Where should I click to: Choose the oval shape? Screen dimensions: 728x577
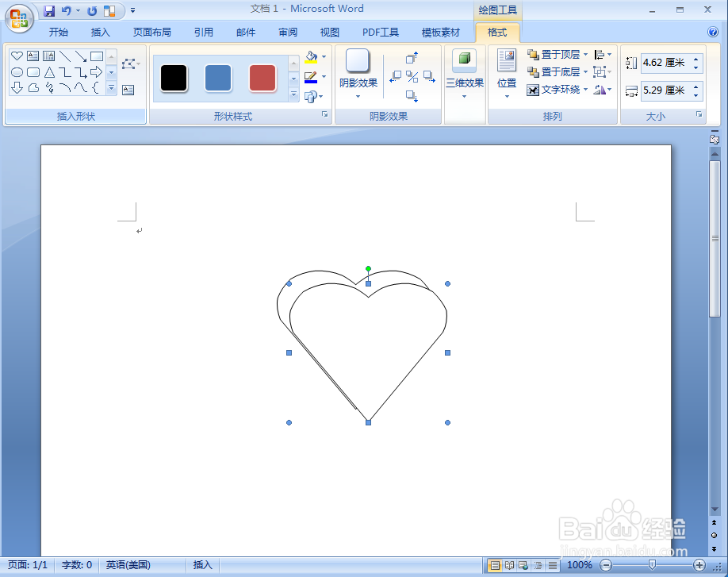(x=17, y=72)
